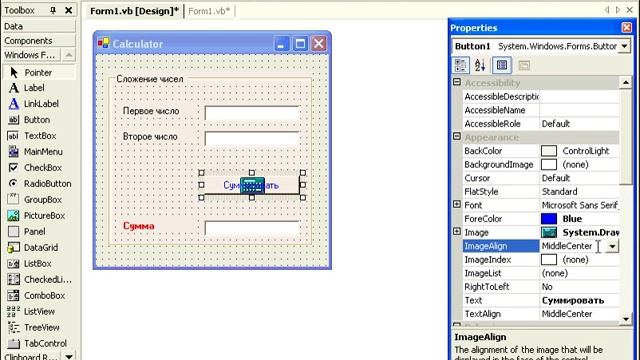
Task: Select the FlatStyle property row
Action: point(541,192)
